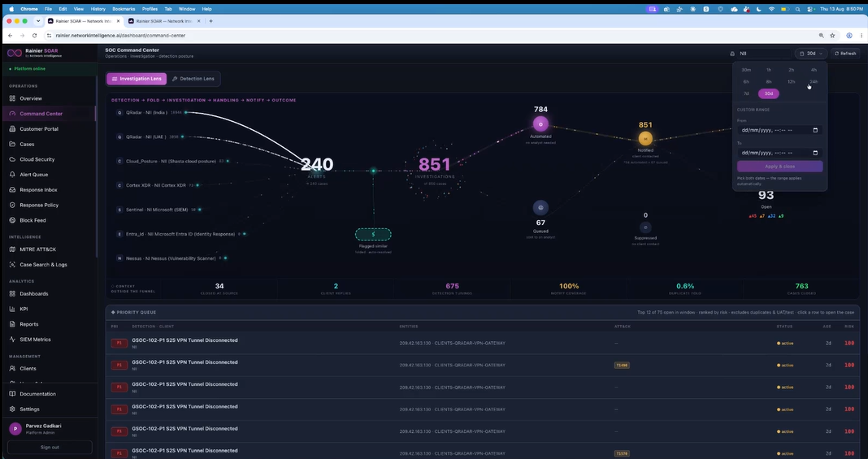Click the Refresh button

845,54
